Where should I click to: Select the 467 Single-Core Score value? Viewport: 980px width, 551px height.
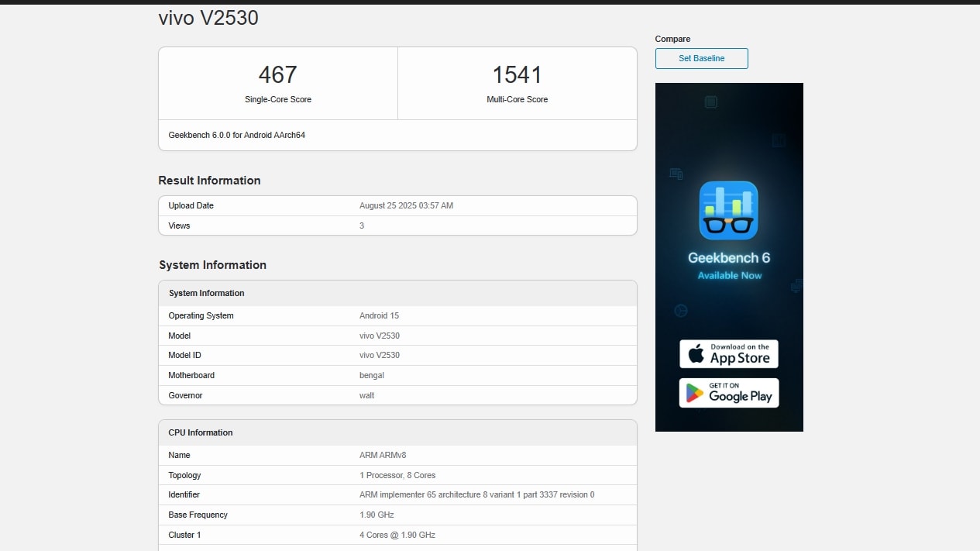tap(277, 75)
